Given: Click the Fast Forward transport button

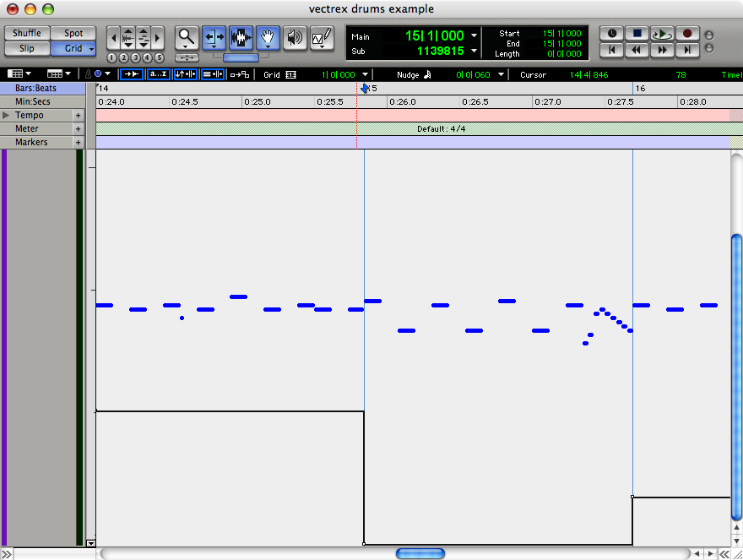Looking at the screenshot, I should (x=662, y=50).
